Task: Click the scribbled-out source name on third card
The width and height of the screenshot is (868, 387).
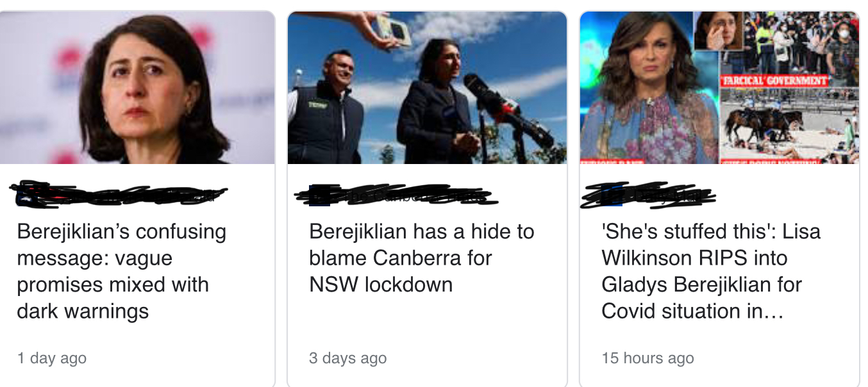Action: coord(647,195)
